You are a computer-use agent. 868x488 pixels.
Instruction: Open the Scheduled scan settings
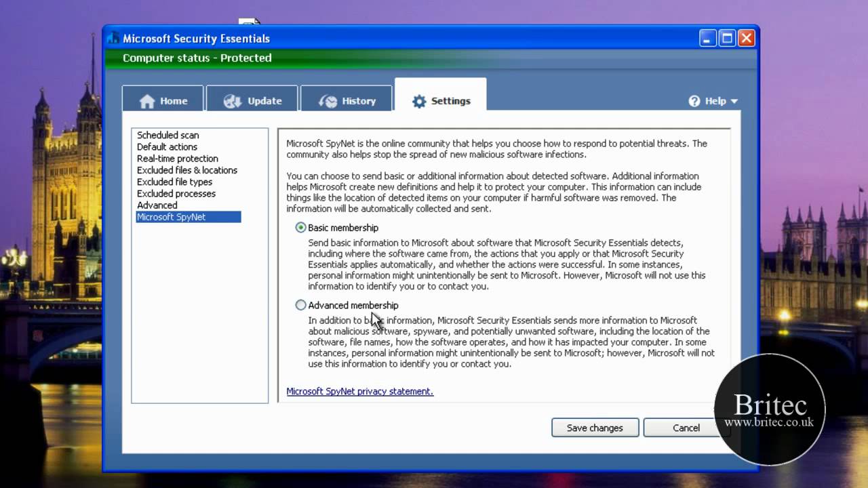coord(167,135)
